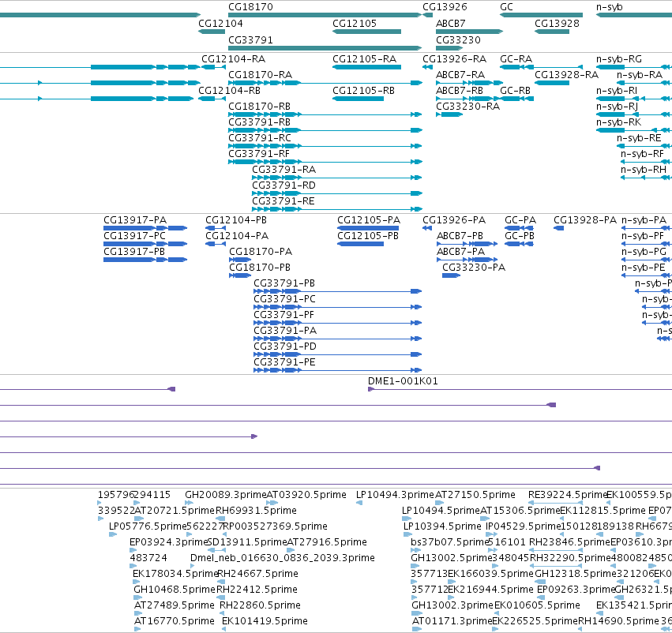
Task: Click the CG13917-PC protein label
Action: (x=134, y=235)
